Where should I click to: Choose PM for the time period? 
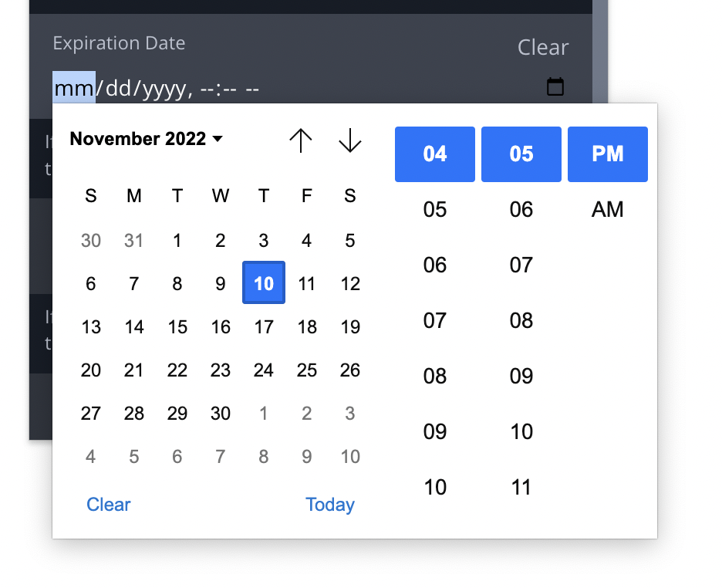click(x=607, y=154)
